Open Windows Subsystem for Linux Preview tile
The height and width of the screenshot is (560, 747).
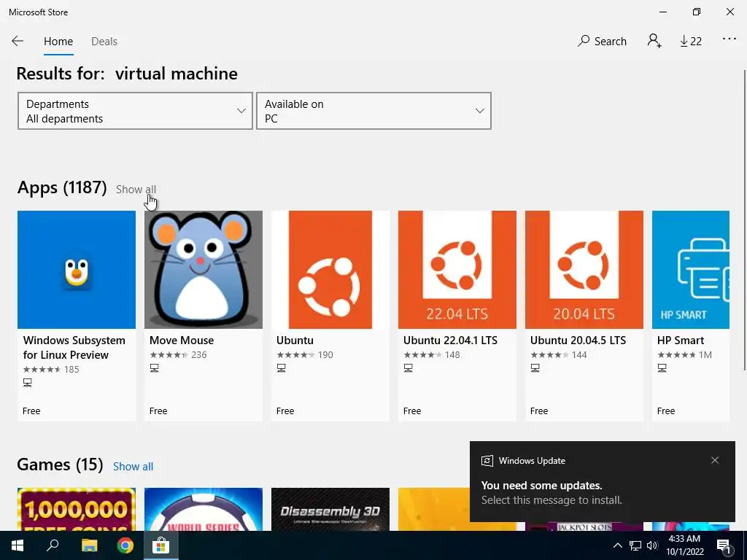point(76,316)
